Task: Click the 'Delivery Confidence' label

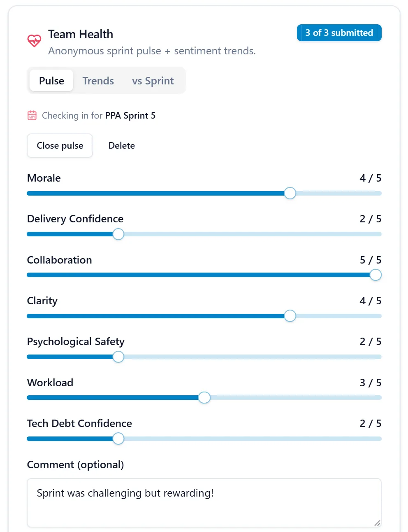Action: coord(75,219)
